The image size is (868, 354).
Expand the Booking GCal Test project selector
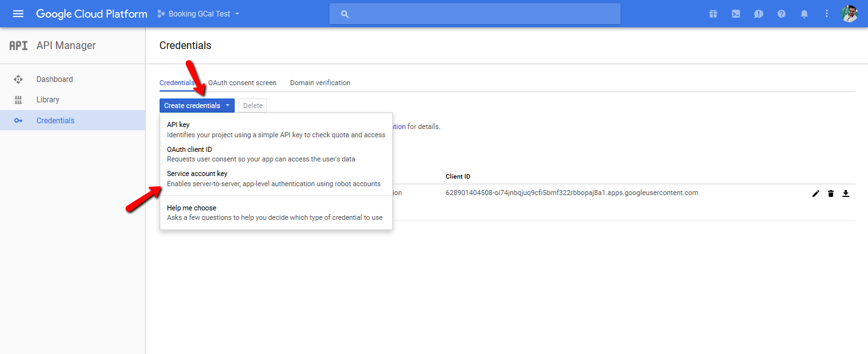[198, 13]
